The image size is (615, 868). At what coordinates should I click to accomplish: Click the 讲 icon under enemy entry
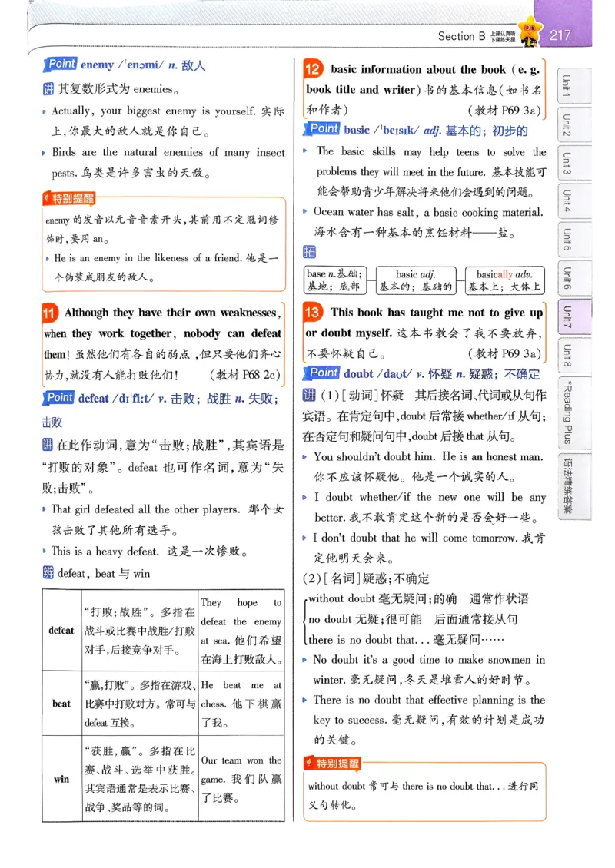click(50, 88)
